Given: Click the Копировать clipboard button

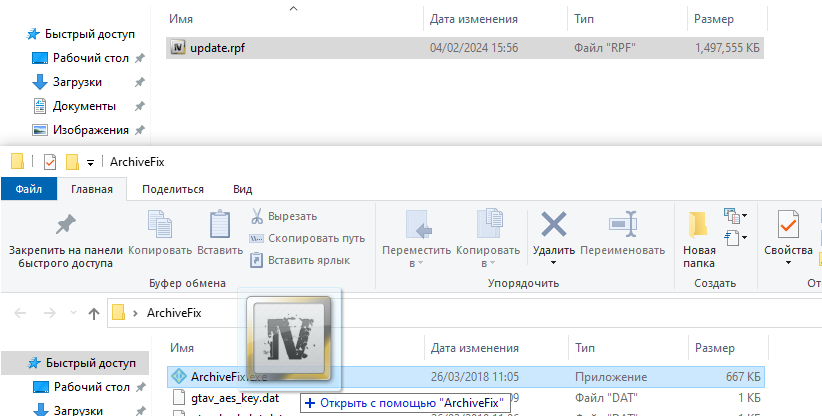Looking at the screenshot, I should pos(160,233).
